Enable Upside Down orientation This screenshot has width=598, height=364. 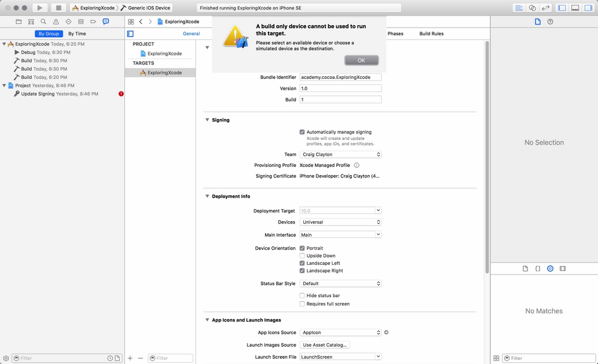click(x=302, y=256)
